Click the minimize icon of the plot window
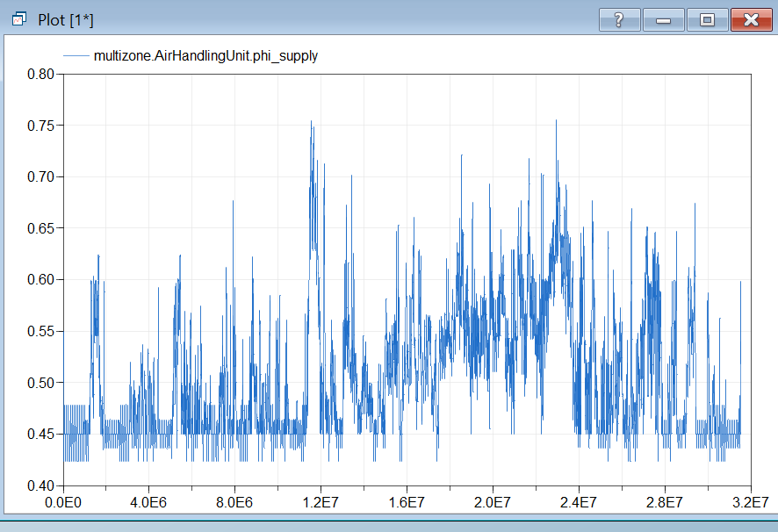Image resolution: width=778 pixels, height=532 pixels. pyautogui.click(x=663, y=19)
